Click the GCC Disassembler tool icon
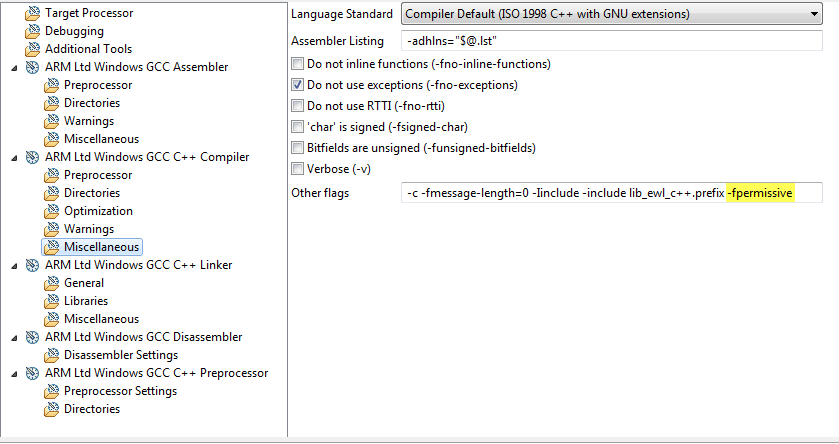 32,337
